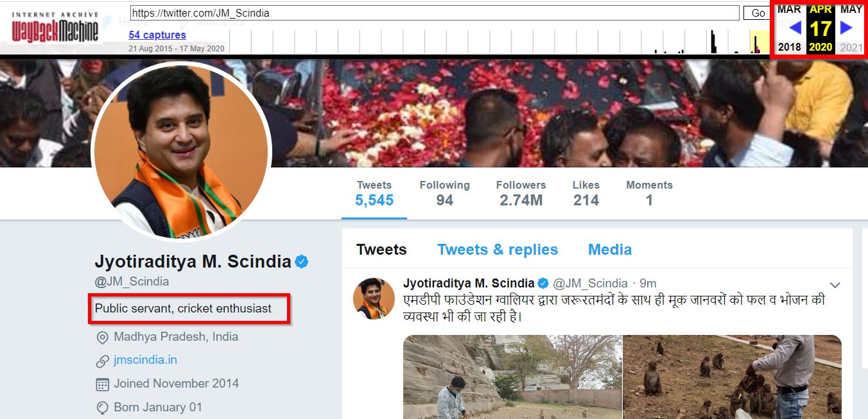Click the link chain icon
Viewport: 868px width, 419px height.
tap(102, 361)
